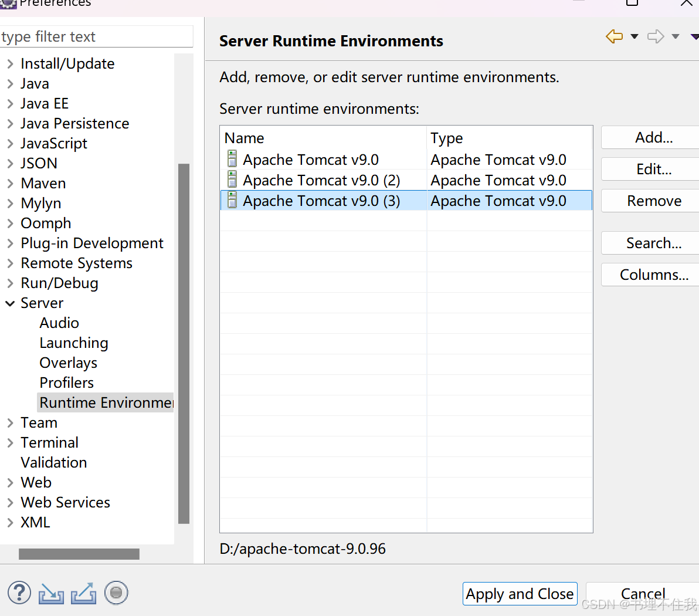Expand the Java EE node

(10, 103)
